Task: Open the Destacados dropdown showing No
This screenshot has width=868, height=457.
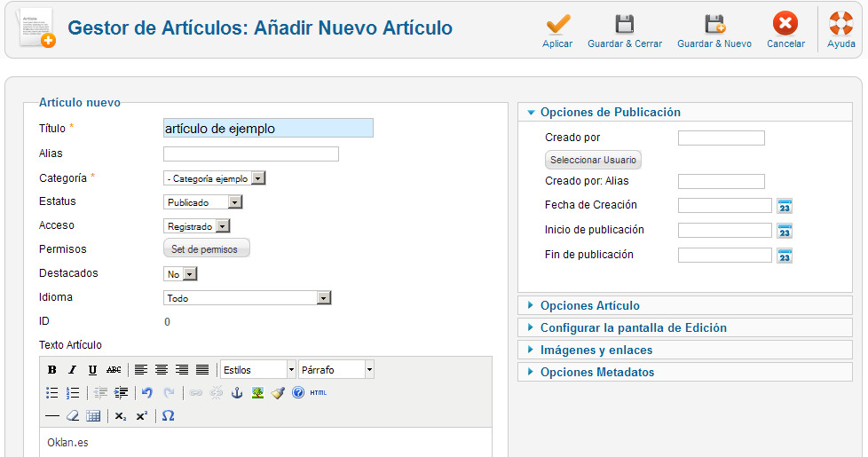Action: 180,274
